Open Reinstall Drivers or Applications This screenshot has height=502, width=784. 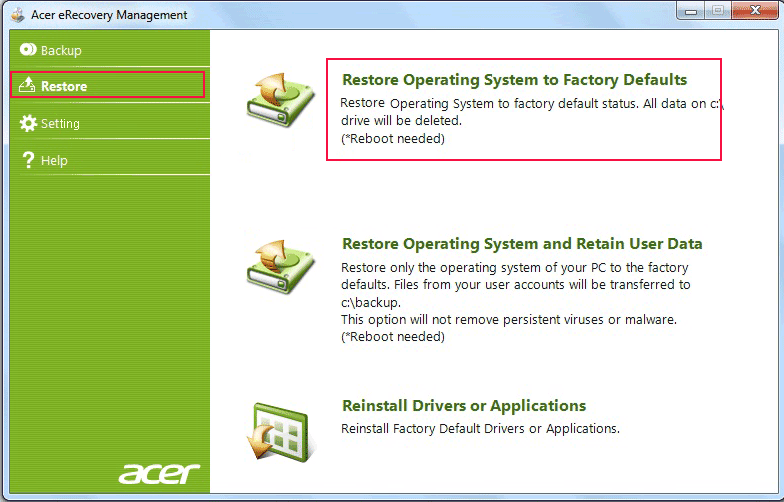pos(464,406)
